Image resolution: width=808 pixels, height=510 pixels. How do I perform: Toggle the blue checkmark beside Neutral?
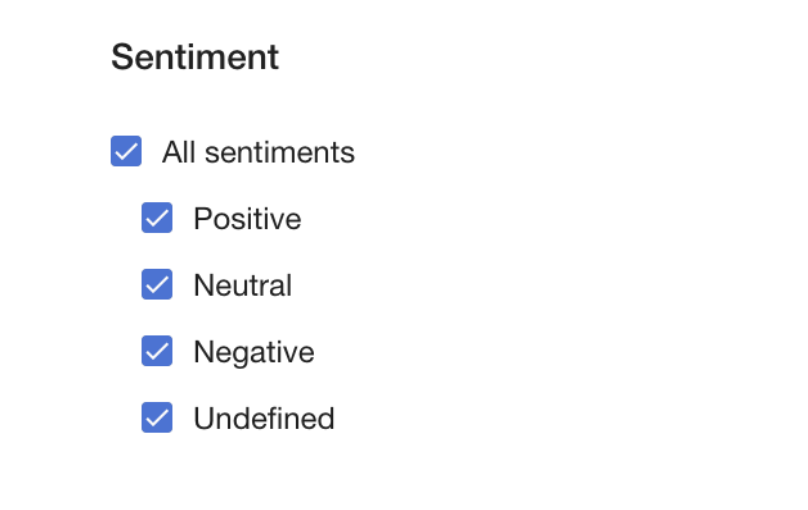157,285
